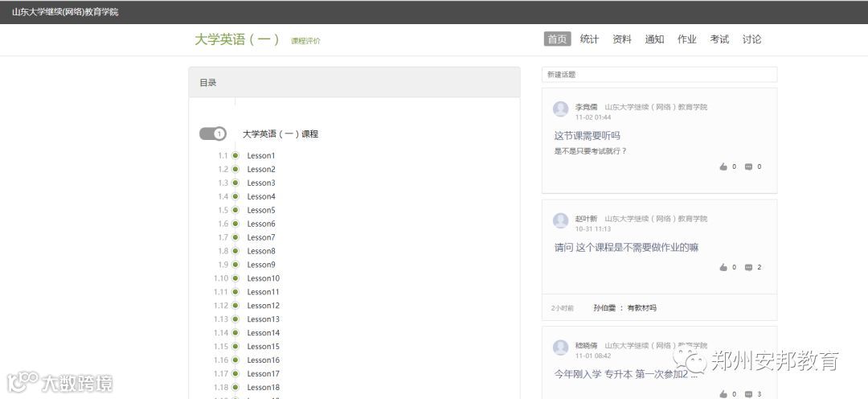Open Lesson1
This screenshot has width=868, height=399.
click(x=261, y=156)
